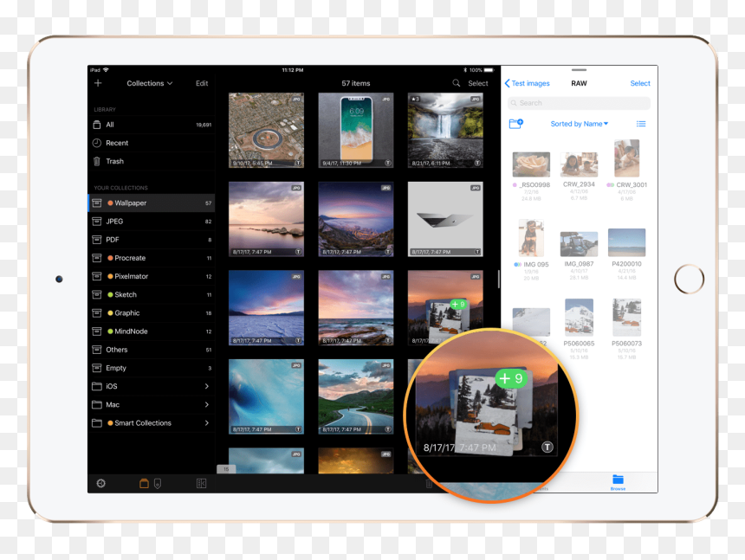Switch to the tags icon in bottom toolbar
Viewport: 745px width, 560px height.
pyautogui.click(x=158, y=483)
